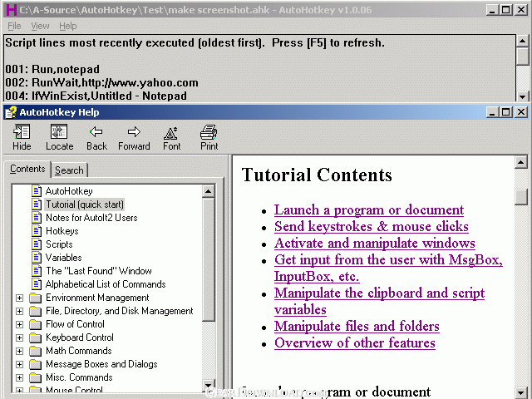
Task: Open the Help menu in AutoHotkey window
Action: click(x=68, y=26)
